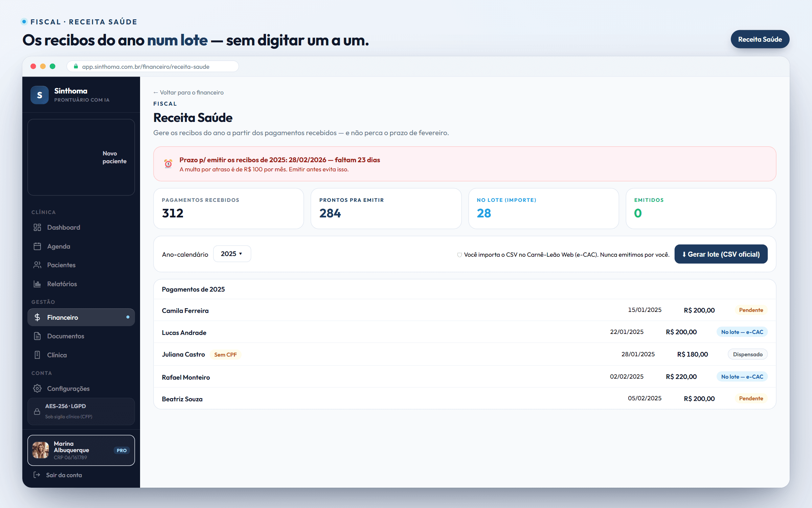
Task: Click the Sem CPF tag
Action: (x=225, y=355)
